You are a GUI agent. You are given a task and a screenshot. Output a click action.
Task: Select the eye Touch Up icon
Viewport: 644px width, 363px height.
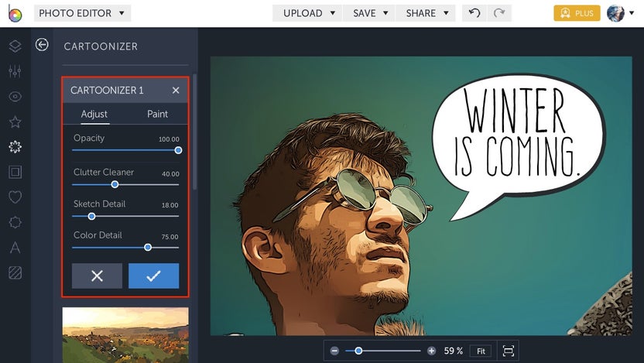click(15, 97)
